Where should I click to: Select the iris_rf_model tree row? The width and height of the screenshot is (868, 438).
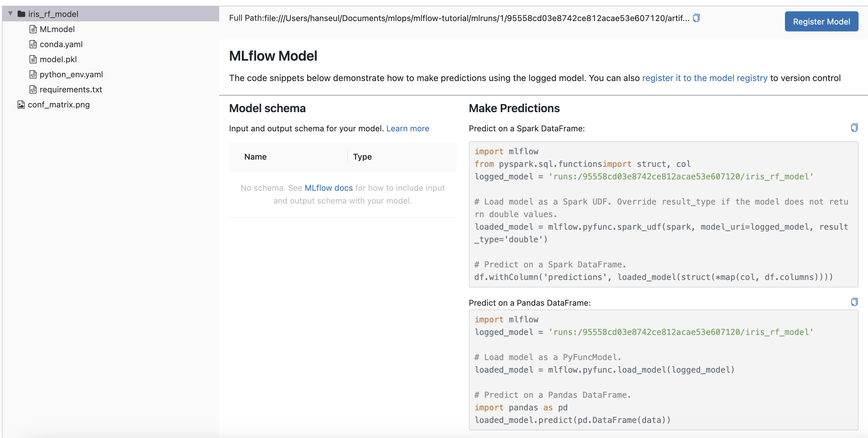point(53,14)
